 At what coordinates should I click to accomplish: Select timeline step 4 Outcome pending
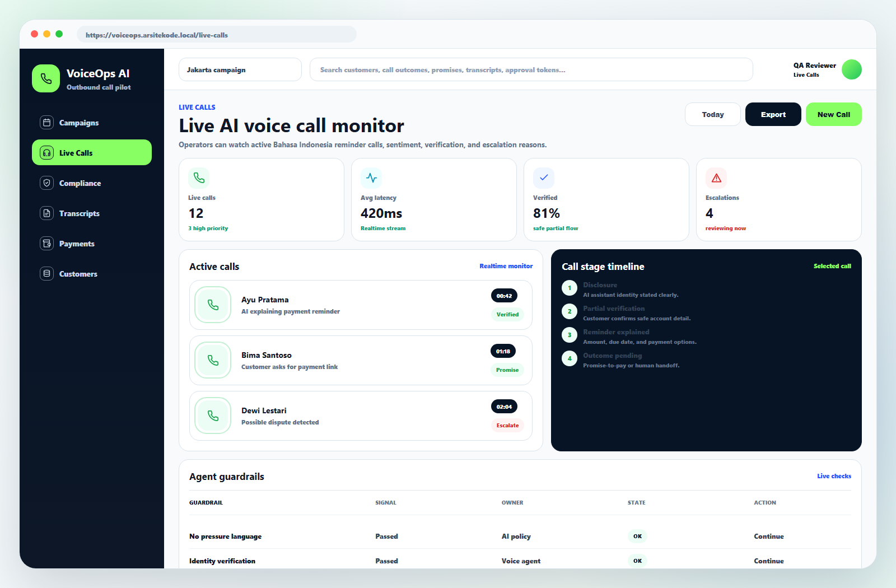click(570, 358)
